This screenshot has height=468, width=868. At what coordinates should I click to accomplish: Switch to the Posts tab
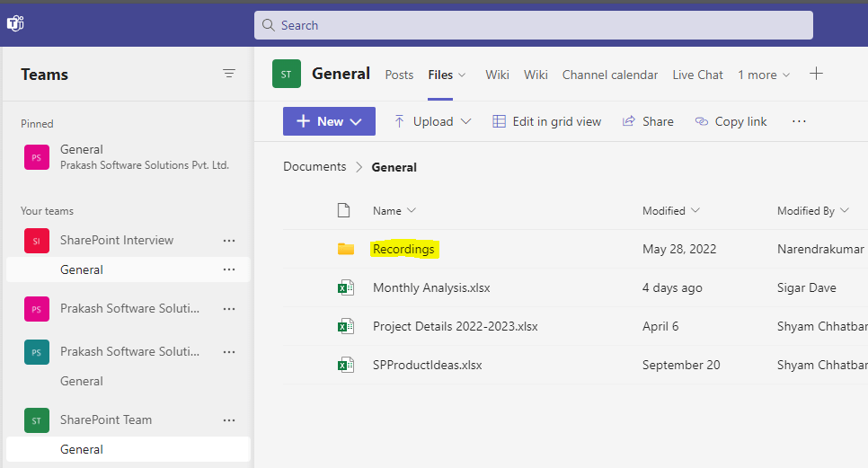click(x=399, y=75)
